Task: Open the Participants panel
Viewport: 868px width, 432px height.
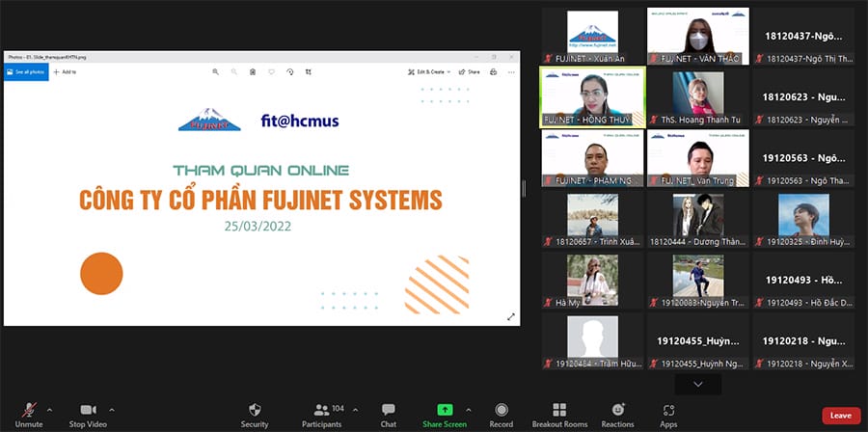Action: (x=322, y=415)
